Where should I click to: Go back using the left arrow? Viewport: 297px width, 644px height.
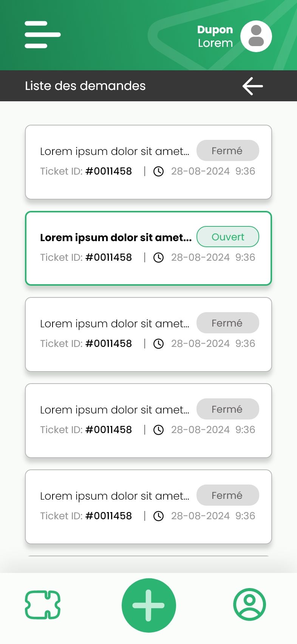[252, 86]
